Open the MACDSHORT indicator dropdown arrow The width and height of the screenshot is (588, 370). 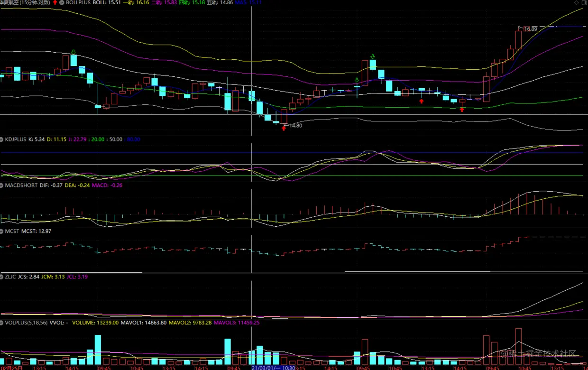click(2, 185)
